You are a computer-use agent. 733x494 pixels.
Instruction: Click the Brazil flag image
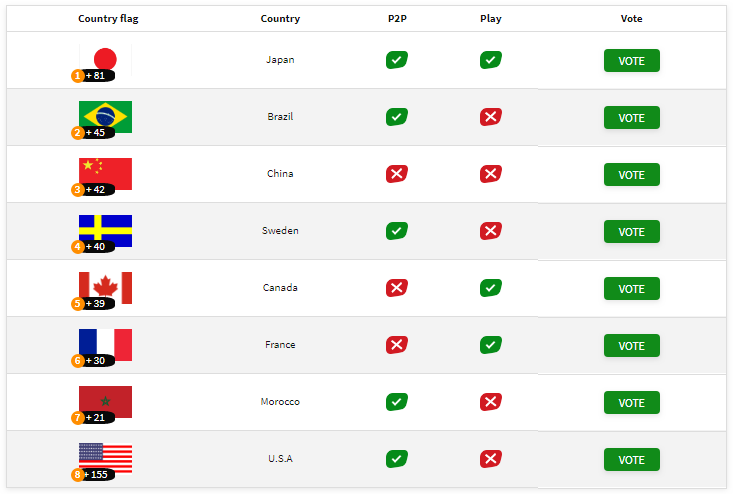pos(105,117)
